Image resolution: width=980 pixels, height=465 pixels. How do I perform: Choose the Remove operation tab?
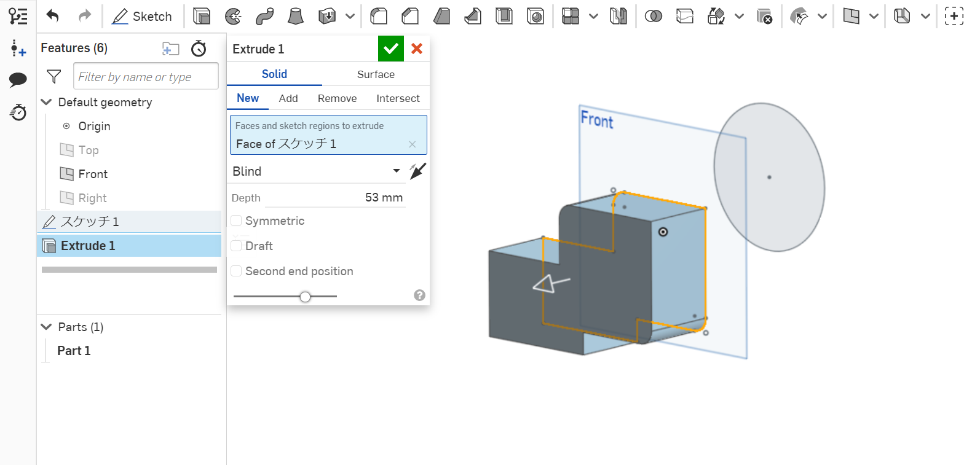(x=337, y=98)
